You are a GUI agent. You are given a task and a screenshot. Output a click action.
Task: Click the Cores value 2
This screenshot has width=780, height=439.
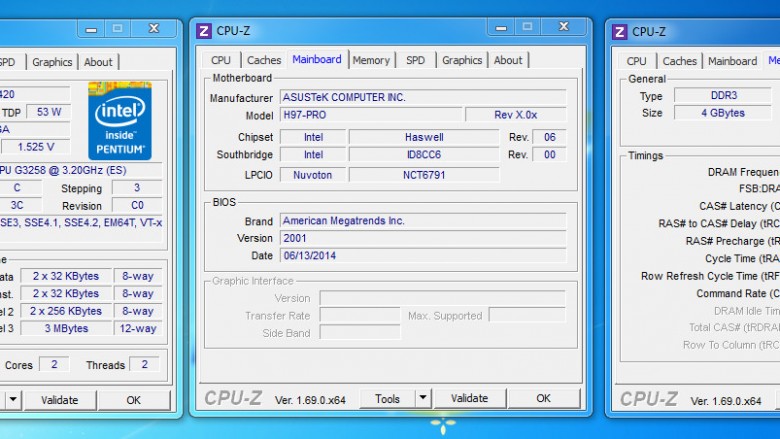54,364
